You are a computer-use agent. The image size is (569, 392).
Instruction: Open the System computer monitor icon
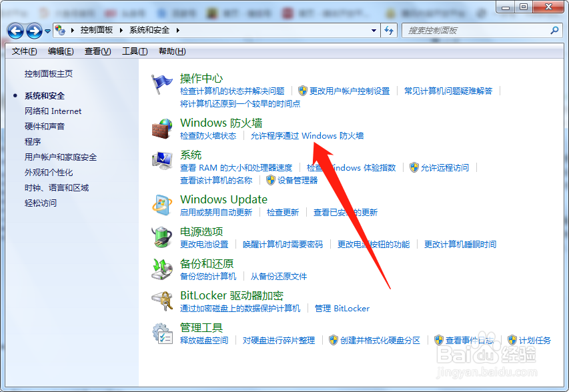click(162, 161)
